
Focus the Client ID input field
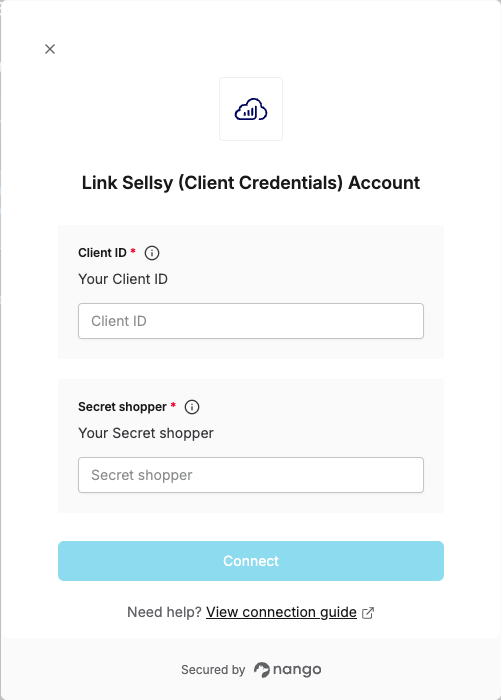coord(251,321)
